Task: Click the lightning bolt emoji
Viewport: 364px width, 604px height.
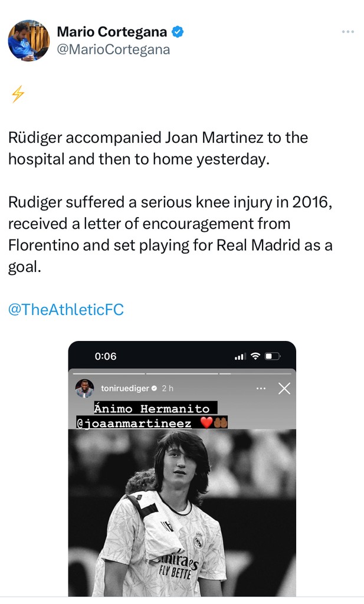Action: [x=18, y=94]
